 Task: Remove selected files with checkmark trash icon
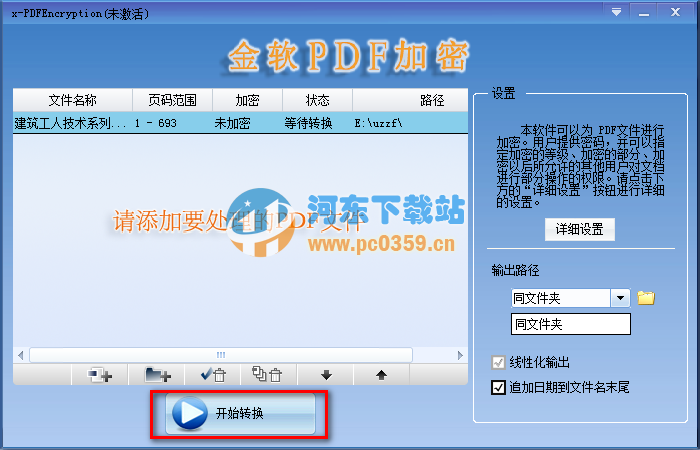tap(213, 375)
